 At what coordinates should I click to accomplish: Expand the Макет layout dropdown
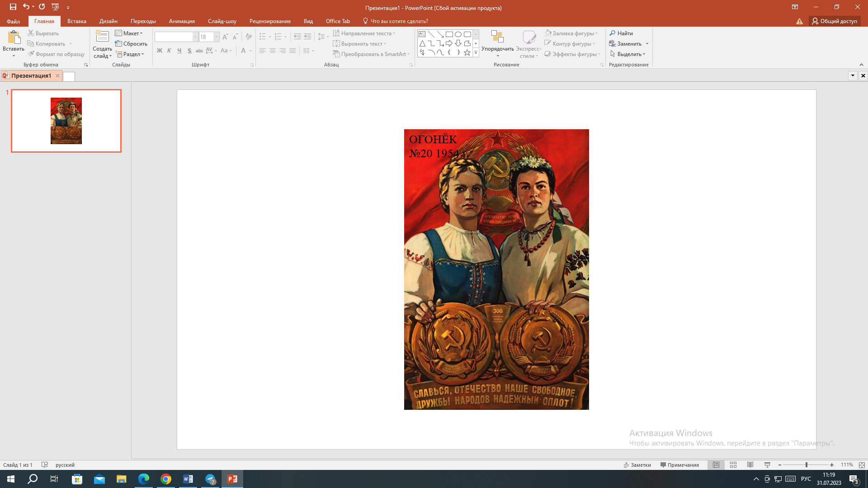pos(129,33)
